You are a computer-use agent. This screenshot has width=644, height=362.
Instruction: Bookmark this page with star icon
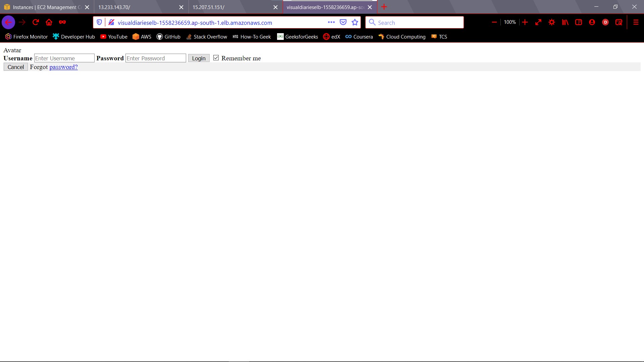coord(355,22)
